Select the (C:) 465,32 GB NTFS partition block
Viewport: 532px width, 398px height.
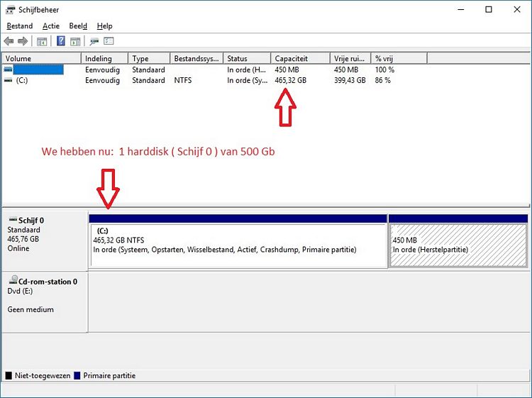[238, 241]
